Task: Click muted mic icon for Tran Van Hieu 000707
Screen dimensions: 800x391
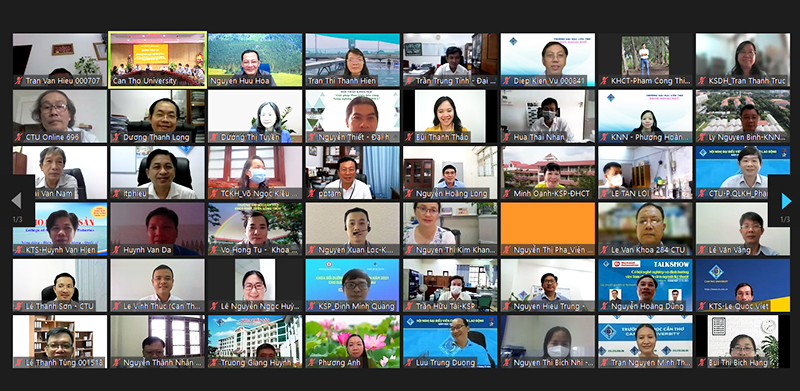Action: tap(19, 81)
